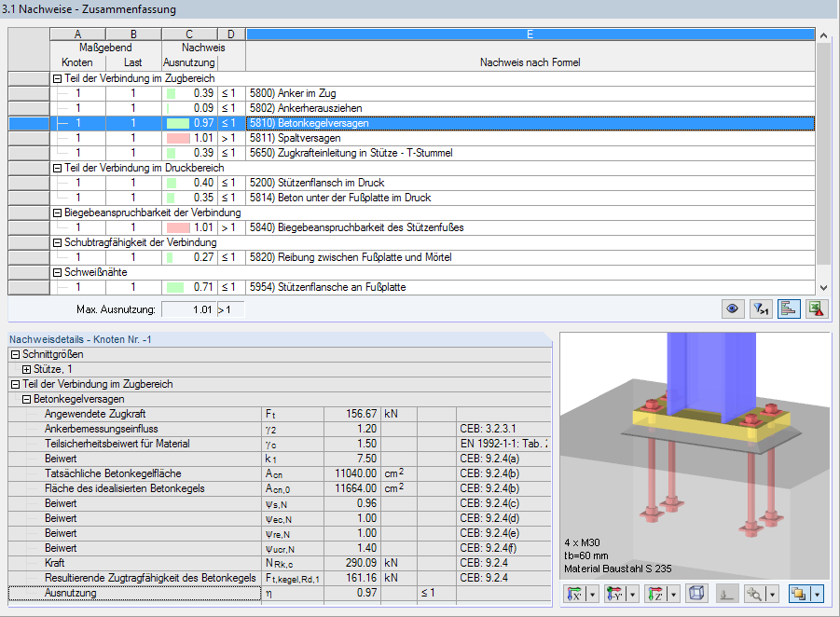Click column header D
Image resolution: width=840 pixels, height=617 pixels.
click(x=231, y=34)
